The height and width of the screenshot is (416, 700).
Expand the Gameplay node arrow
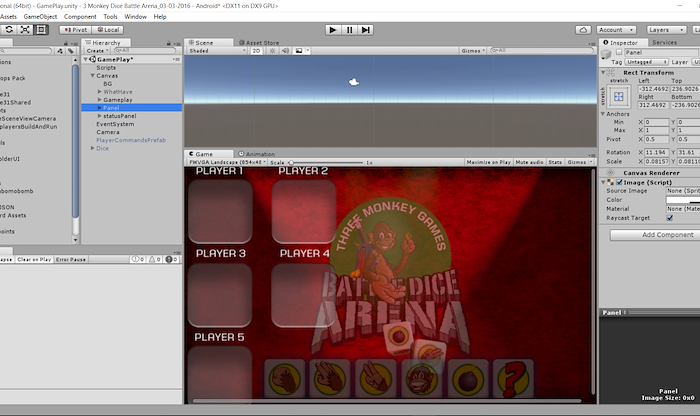[100, 100]
